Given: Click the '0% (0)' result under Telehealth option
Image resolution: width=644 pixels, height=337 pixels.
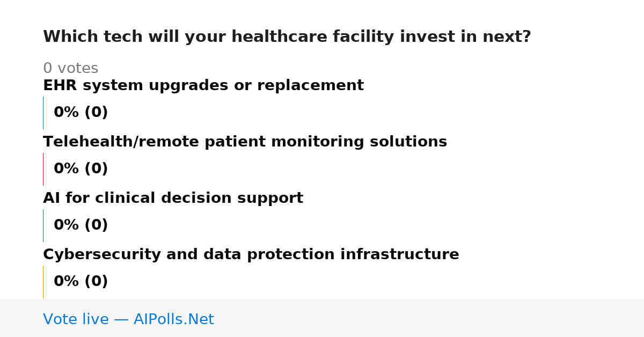Looking at the screenshot, I should [x=80, y=169].
